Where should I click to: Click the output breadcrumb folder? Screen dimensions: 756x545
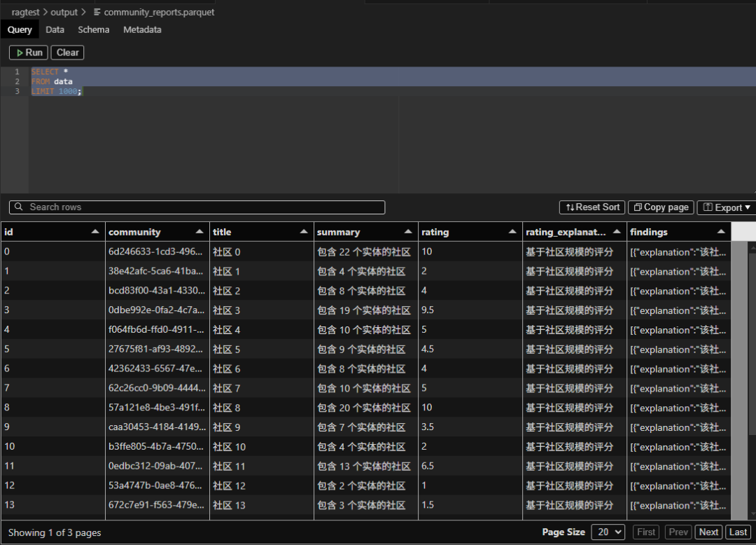(x=64, y=12)
